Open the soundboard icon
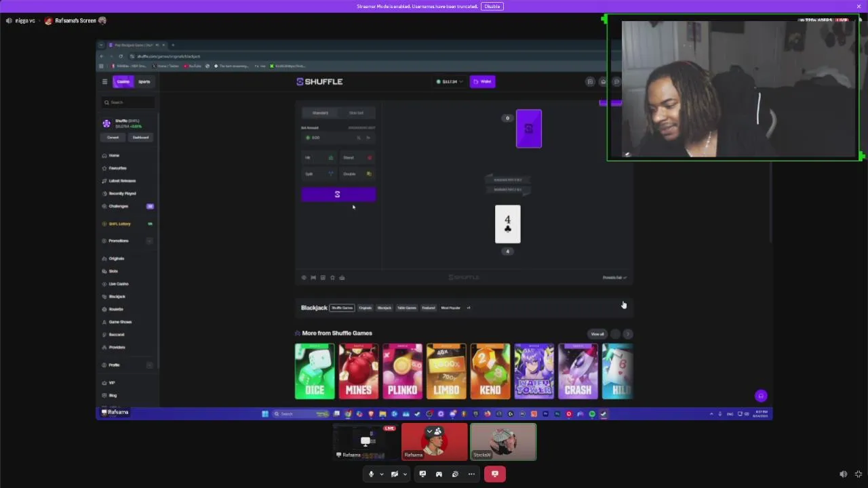 (x=455, y=474)
